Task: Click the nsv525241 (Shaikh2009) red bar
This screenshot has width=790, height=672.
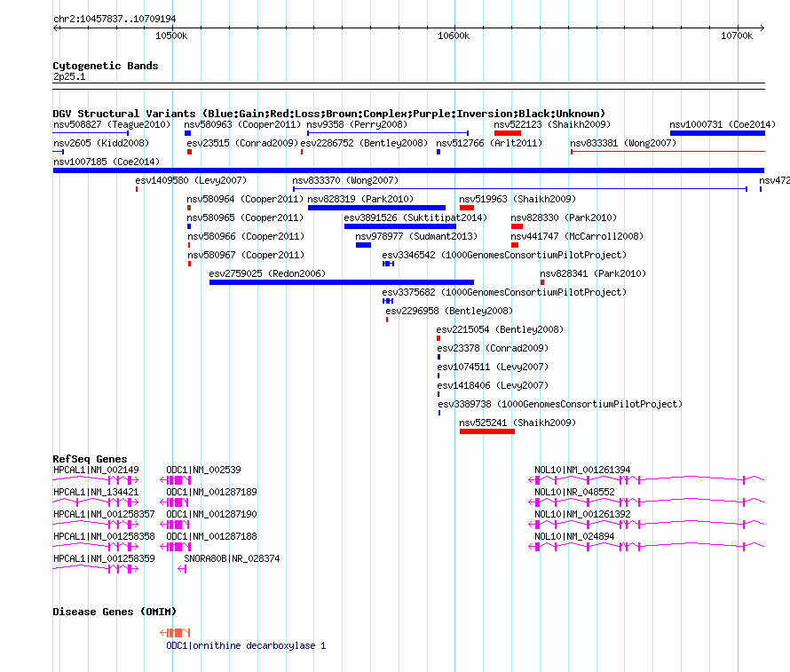Action: [486, 431]
